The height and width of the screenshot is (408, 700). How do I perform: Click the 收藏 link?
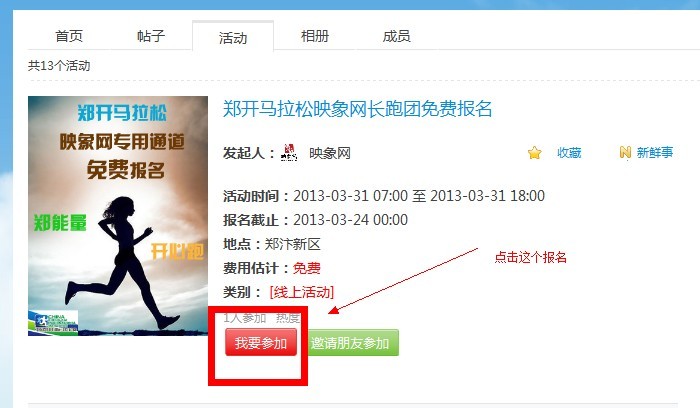(569, 153)
